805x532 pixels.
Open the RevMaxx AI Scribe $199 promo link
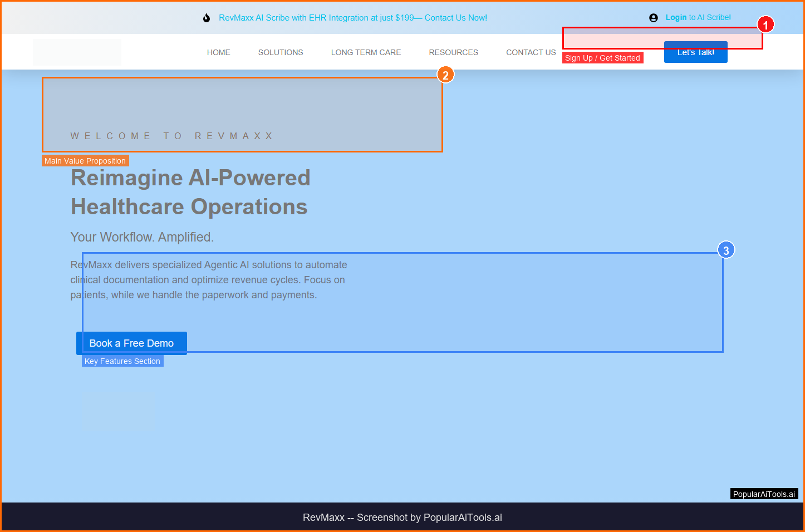352,18
